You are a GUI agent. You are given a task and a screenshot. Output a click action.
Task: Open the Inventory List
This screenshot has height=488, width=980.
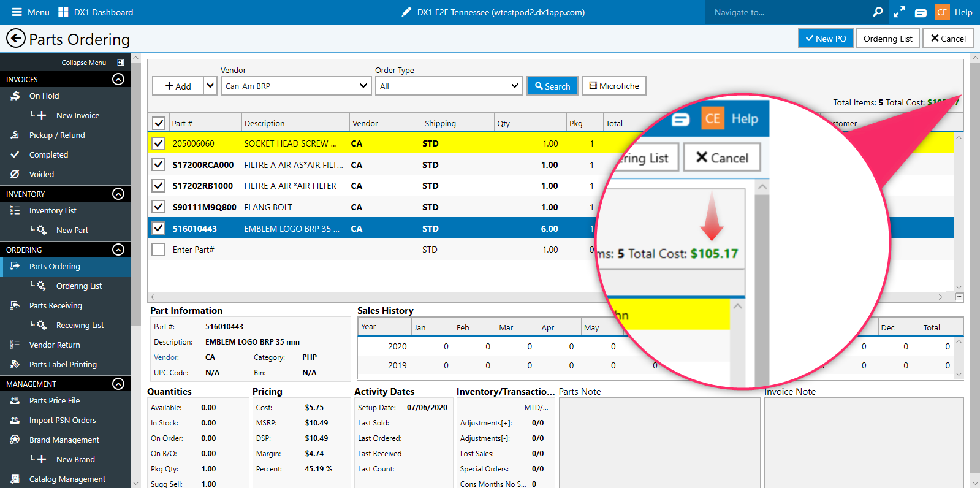[53, 210]
